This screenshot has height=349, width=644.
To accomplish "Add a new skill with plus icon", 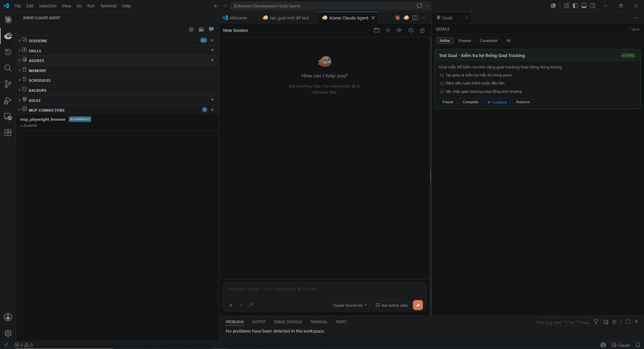I will coord(212,50).
